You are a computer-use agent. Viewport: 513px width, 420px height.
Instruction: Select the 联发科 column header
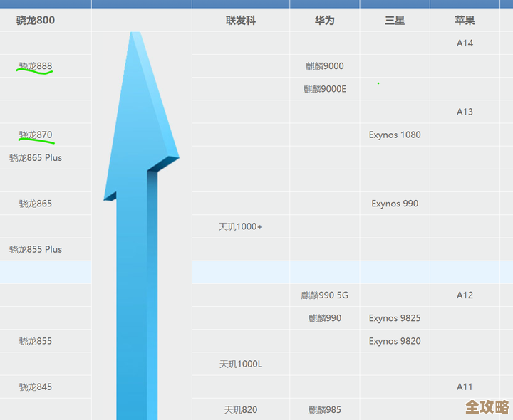point(240,21)
